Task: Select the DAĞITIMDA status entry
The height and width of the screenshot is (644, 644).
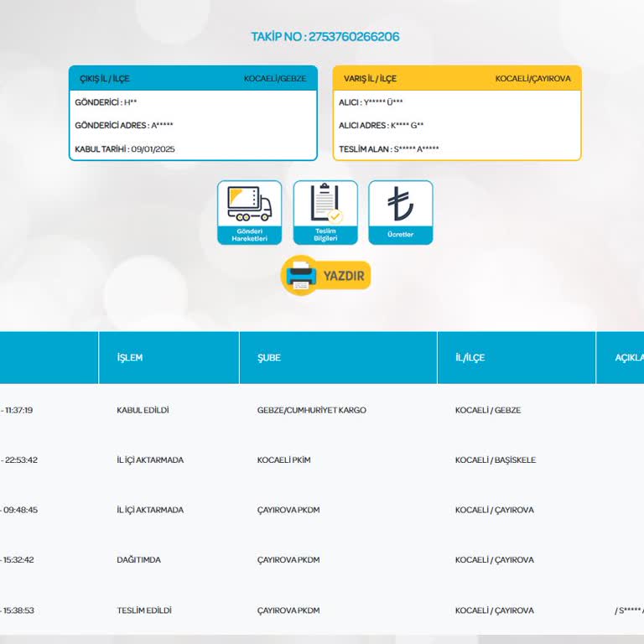Action: 138,560
